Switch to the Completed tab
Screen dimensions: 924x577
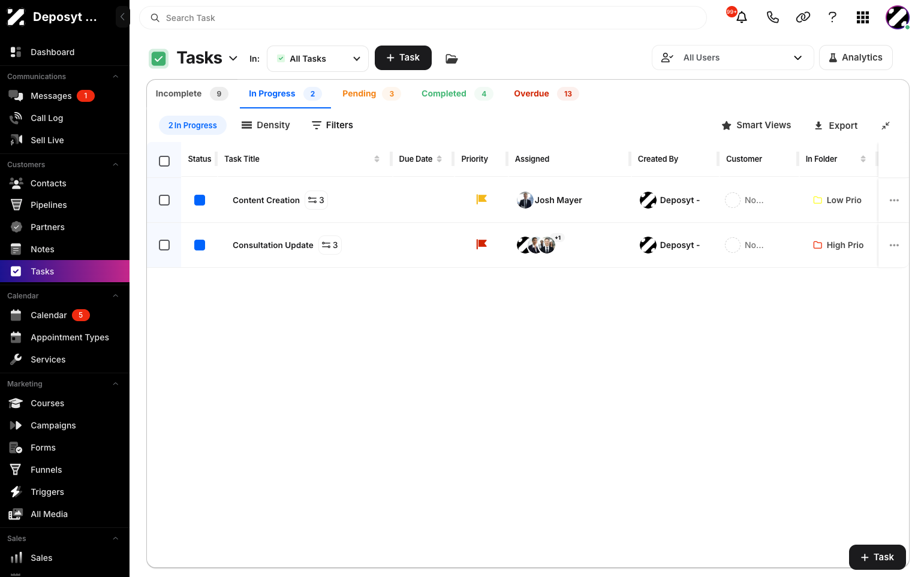click(456, 93)
